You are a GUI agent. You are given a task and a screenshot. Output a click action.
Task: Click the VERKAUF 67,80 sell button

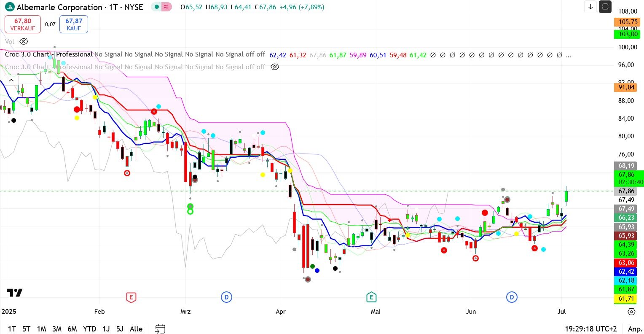[x=23, y=24]
